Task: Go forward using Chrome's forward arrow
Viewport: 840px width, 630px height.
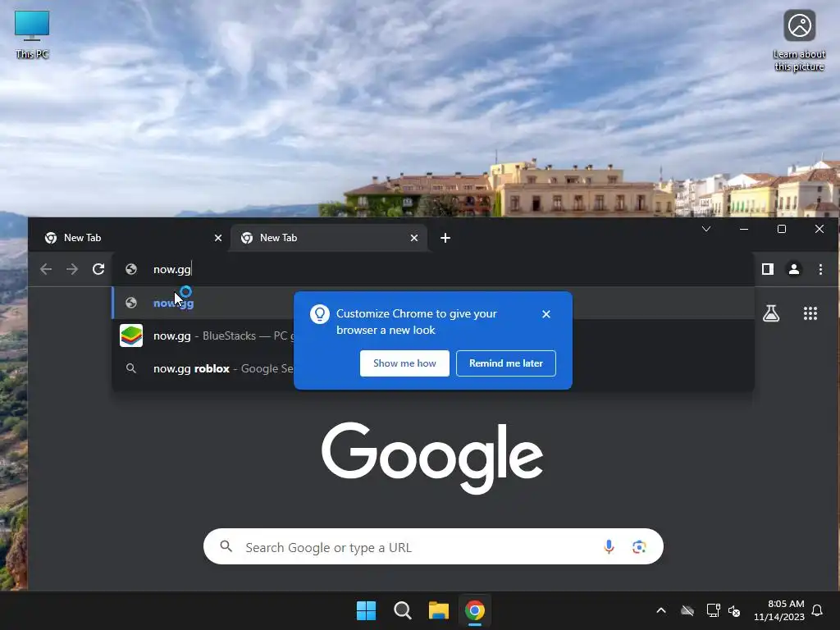Action: tap(72, 269)
